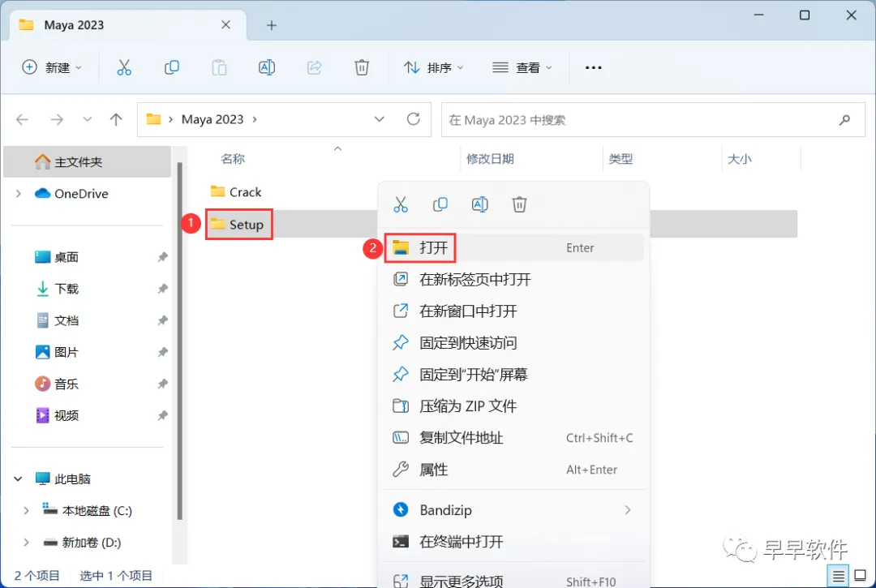Unpin 下载 from quick access
Screen dimensions: 876x588
pyautogui.click(x=162, y=289)
